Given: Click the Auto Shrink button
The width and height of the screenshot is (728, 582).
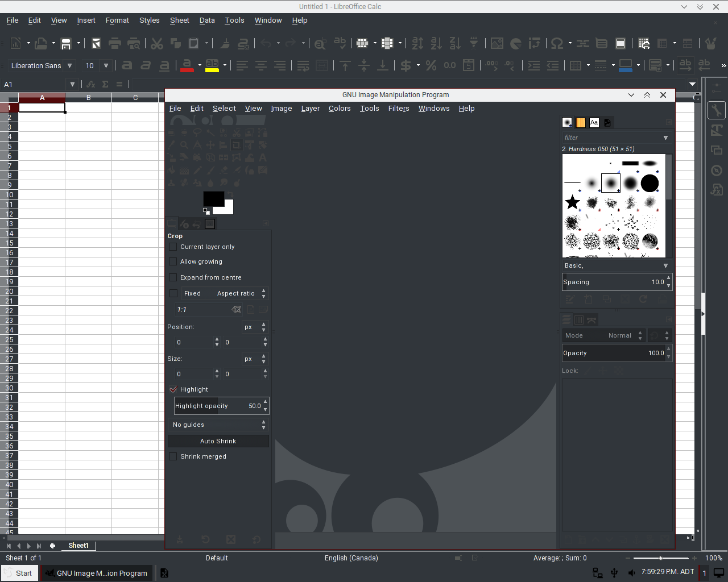Looking at the screenshot, I should point(218,441).
